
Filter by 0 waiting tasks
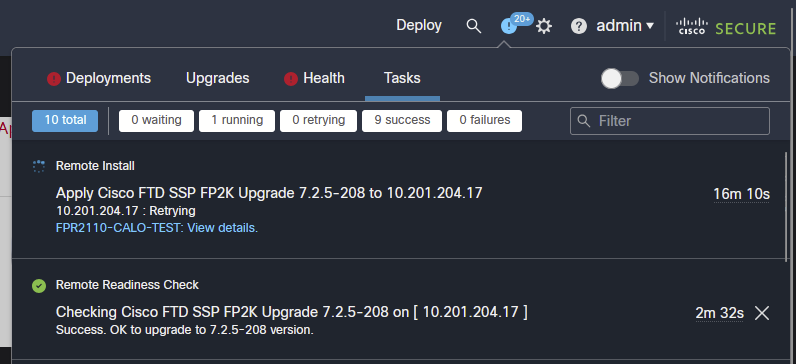pyautogui.click(x=156, y=121)
